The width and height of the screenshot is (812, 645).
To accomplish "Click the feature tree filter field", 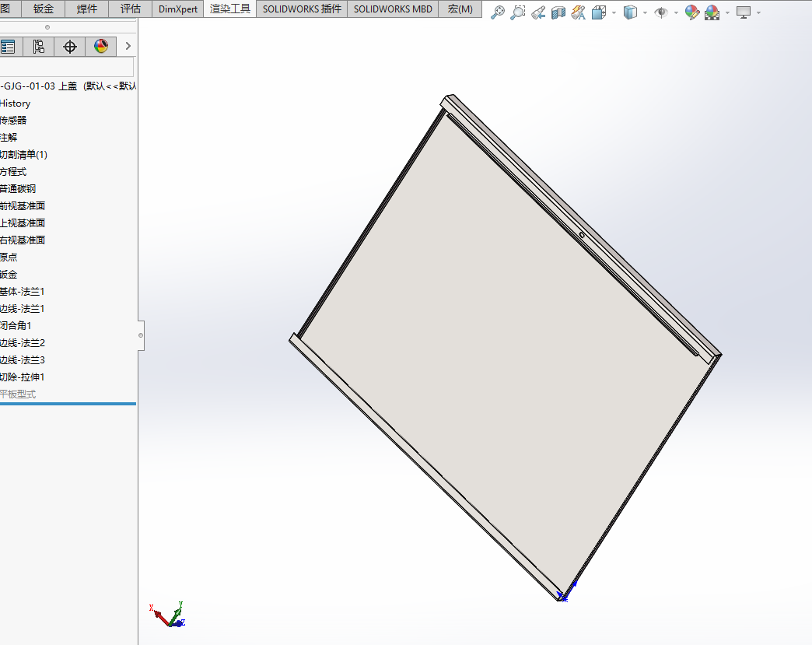I will pos(67,68).
